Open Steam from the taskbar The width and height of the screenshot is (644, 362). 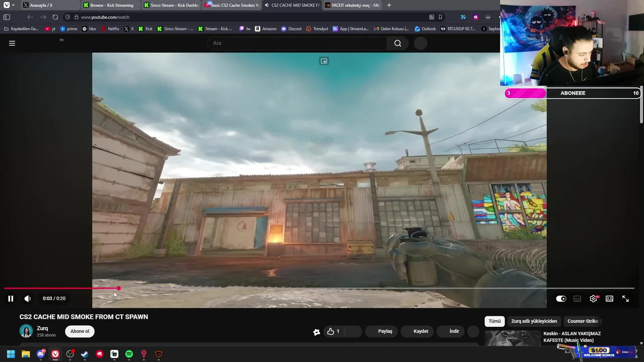(85, 354)
